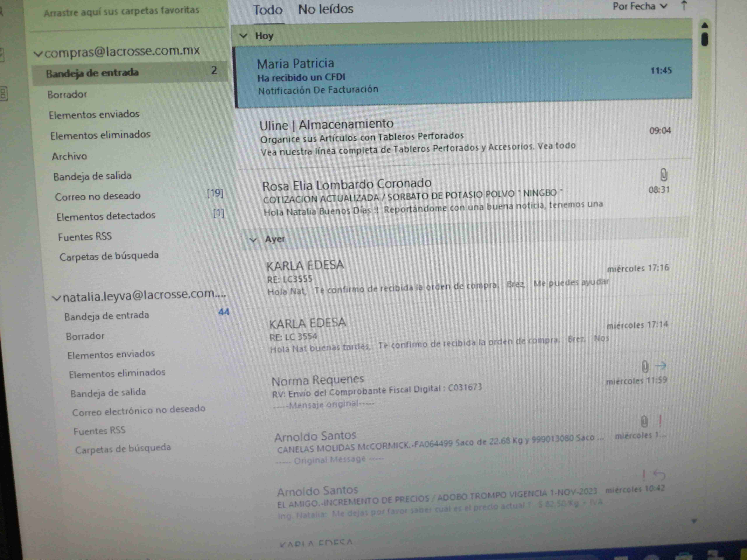
Task: Open Elementos enviados under compras account
Action: 94,115
